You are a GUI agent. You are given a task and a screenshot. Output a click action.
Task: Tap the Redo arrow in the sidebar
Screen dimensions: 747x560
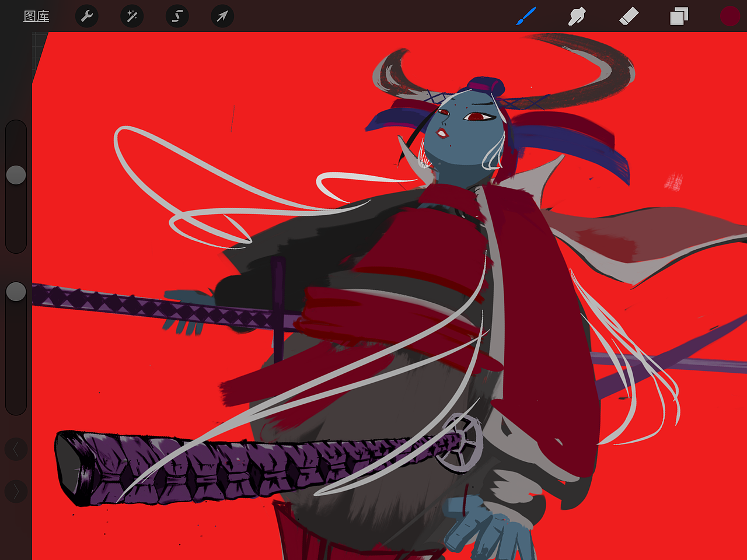coord(16,492)
